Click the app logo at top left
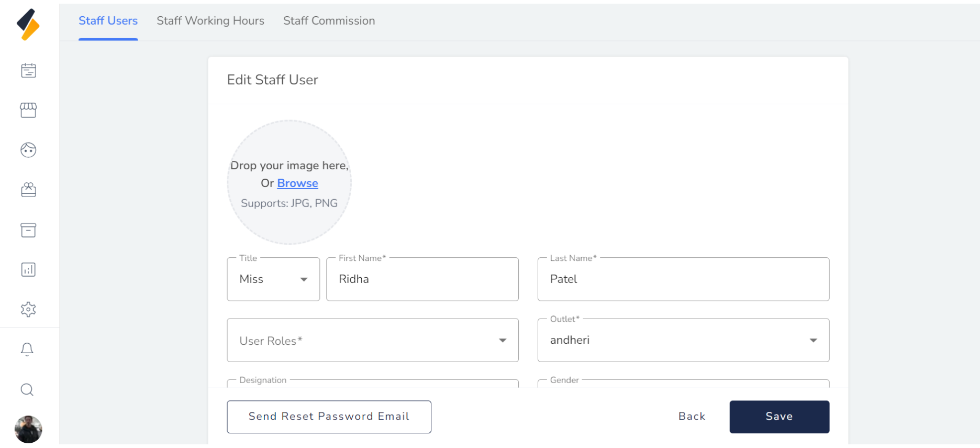This screenshot has width=980, height=448. [x=28, y=24]
